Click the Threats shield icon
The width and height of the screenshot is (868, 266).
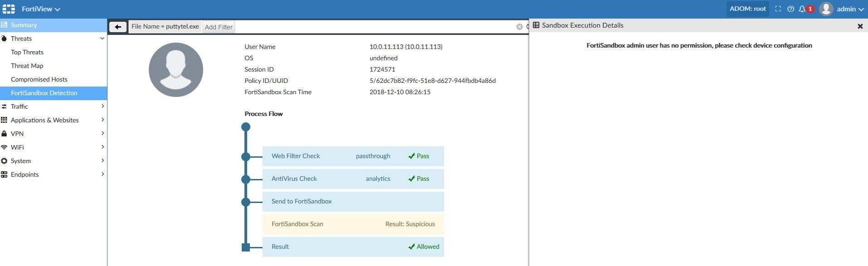point(4,39)
